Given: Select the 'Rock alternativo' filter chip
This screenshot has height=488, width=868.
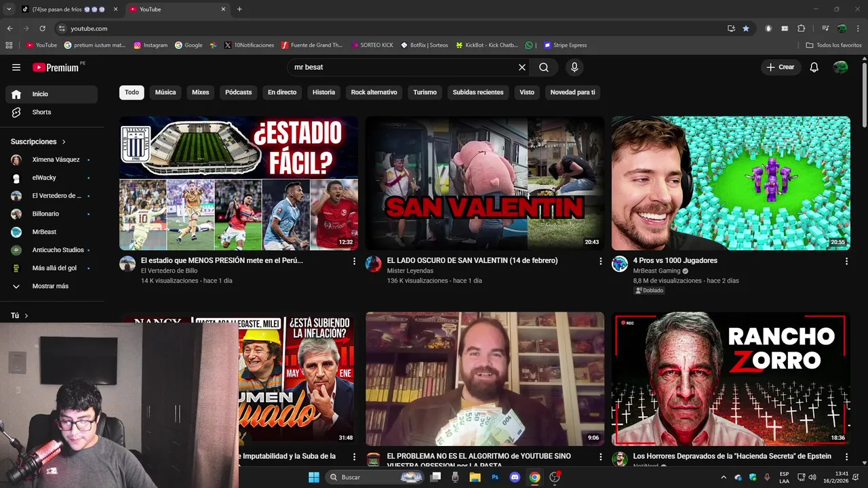Looking at the screenshot, I should click(374, 92).
